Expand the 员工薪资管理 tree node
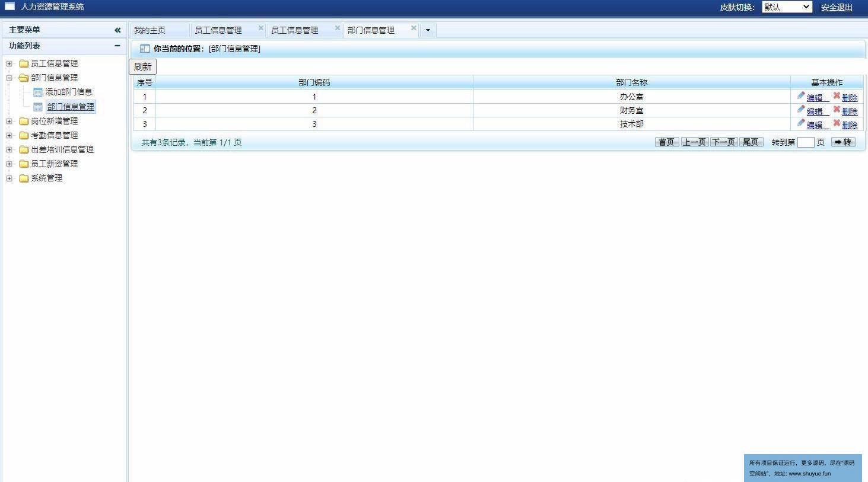This screenshot has width=868, height=482. coord(9,164)
